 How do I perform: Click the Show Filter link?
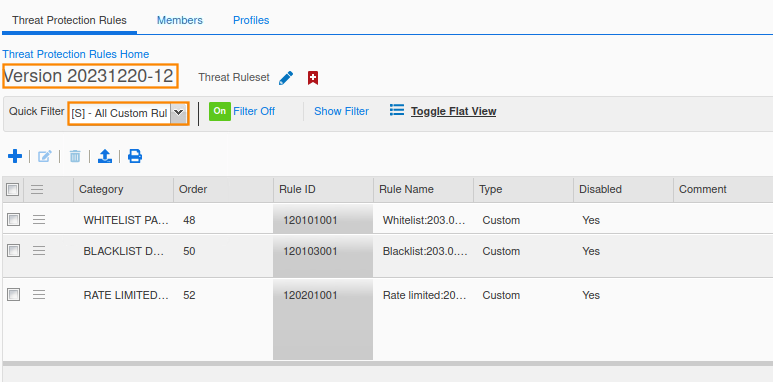(341, 111)
